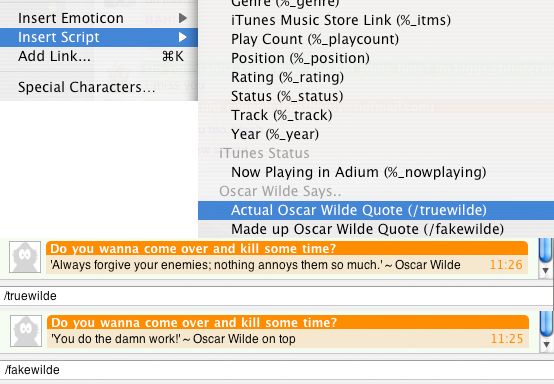Image resolution: width=554 pixels, height=384 pixels.
Task: Select the Insert Script menu item
Action: 99,37
